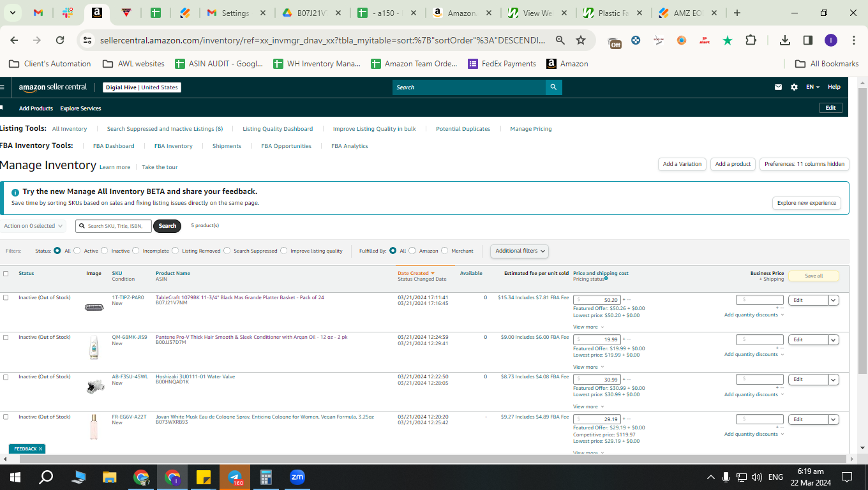The height and width of the screenshot is (490, 868).
Task: Open the Chrome three-dot menu
Action: pyautogui.click(x=854, y=40)
